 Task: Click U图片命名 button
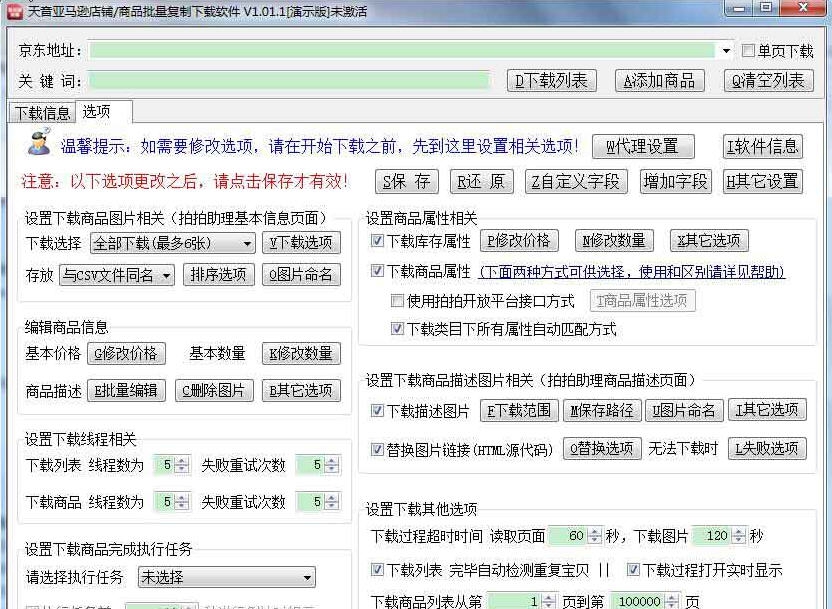tap(684, 411)
